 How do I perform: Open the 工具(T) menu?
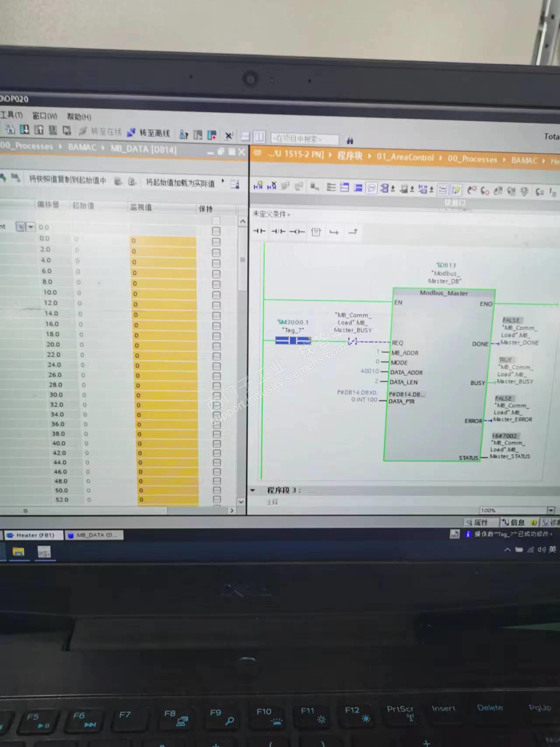11,115
